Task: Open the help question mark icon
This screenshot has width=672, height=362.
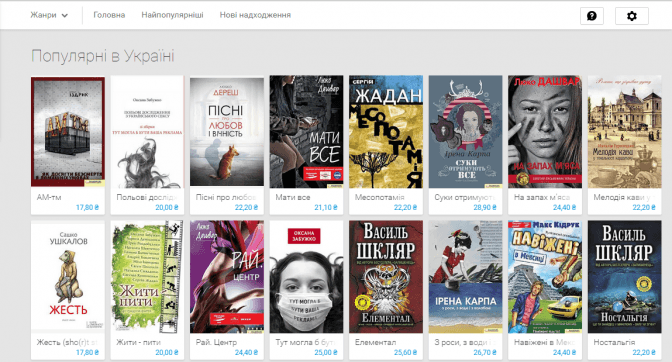Action: pyautogui.click(x=591, y=16)
